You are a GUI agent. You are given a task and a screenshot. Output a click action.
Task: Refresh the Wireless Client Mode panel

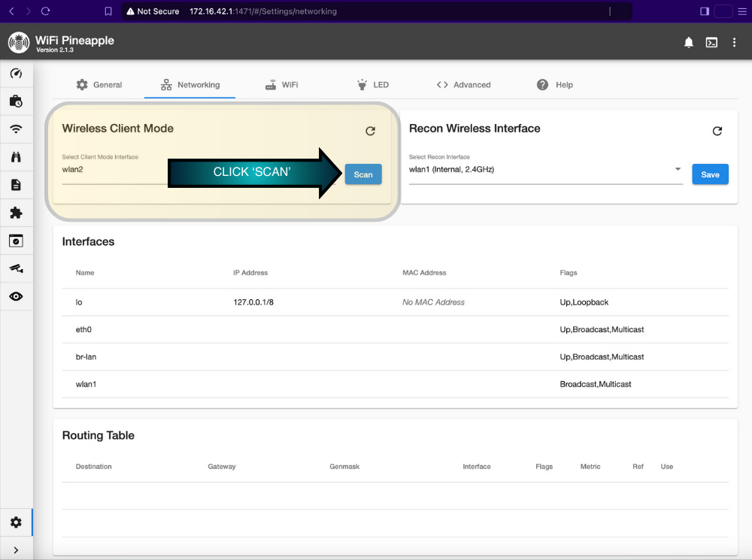pos(370,131)
